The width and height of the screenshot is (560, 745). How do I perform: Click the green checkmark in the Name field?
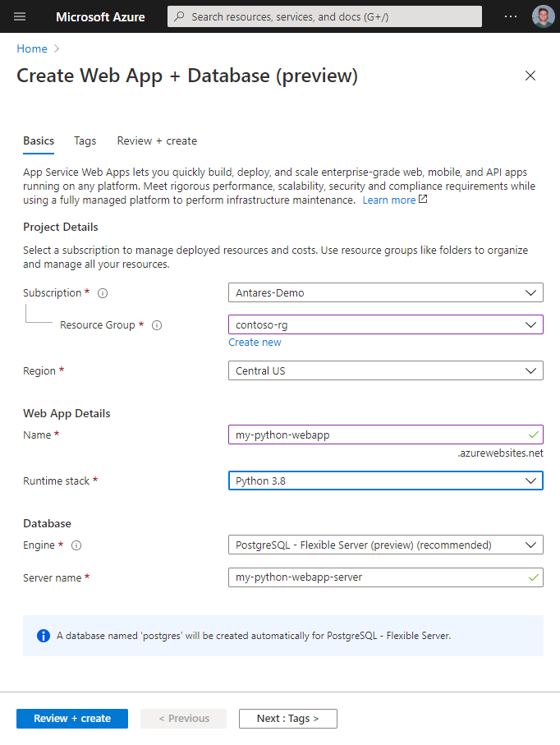pos(534,435)
